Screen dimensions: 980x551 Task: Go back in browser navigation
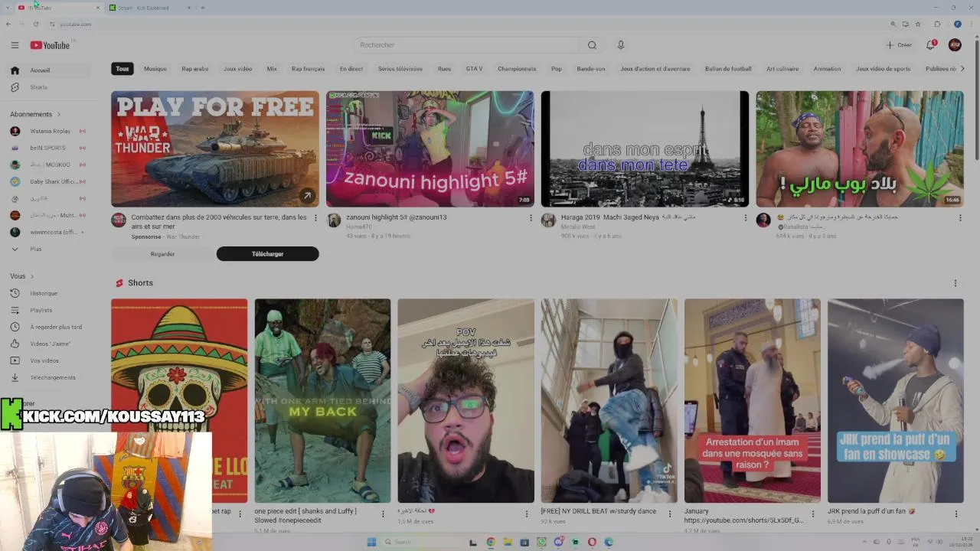tap(8, 24)
